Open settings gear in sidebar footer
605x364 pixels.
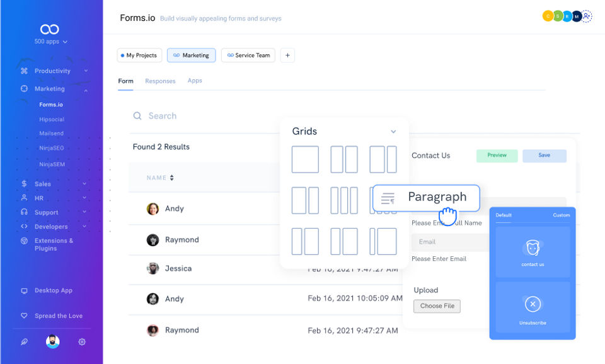click(x=82, y=342)
